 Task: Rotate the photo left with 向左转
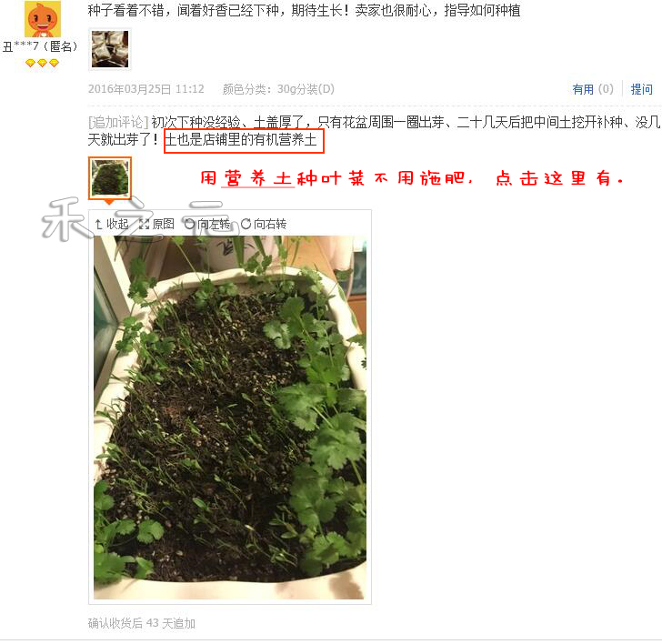point(207,224)
